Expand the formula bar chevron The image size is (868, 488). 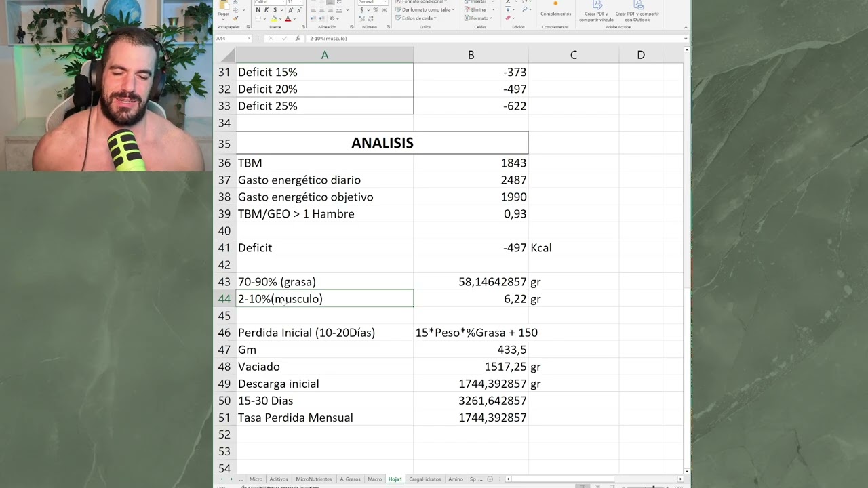(x=685, y=39)
